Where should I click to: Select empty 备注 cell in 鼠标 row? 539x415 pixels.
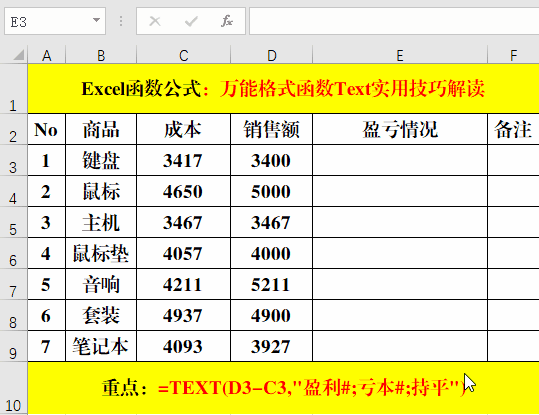[513, 191]
